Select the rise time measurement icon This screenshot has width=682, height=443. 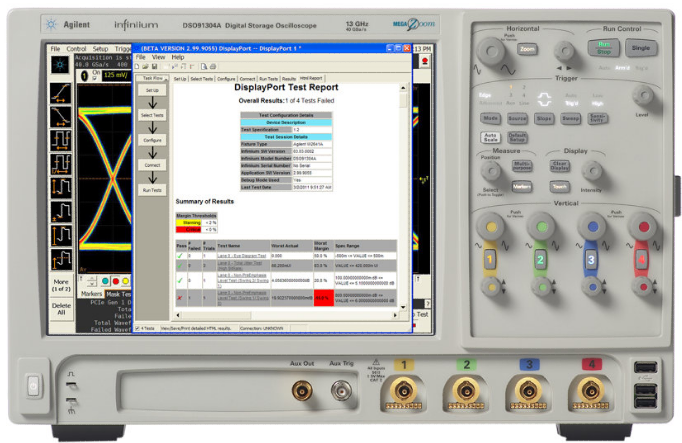tap(61, 93)
